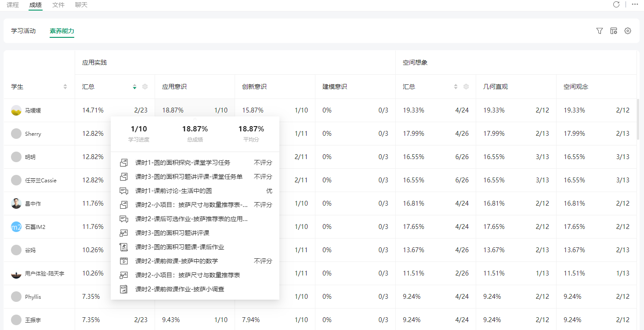Click the 空间观念 column header

(576, 87)
